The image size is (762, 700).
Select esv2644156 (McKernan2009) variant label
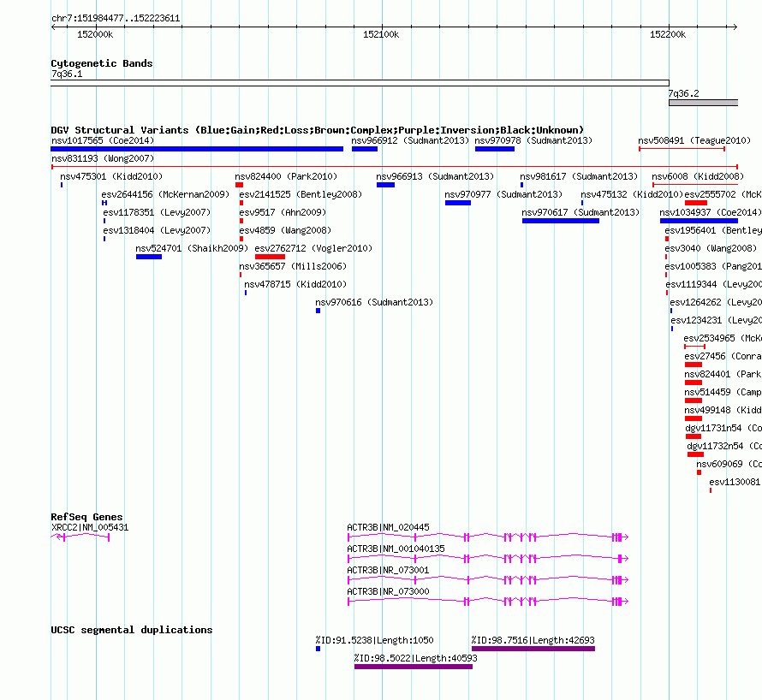click(x=165, y=194)
